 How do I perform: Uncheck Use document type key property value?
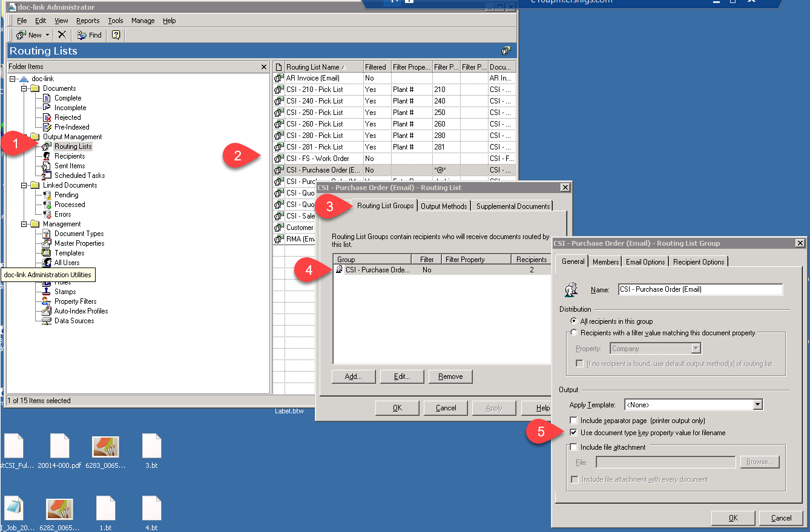click(x=573, y=433)
